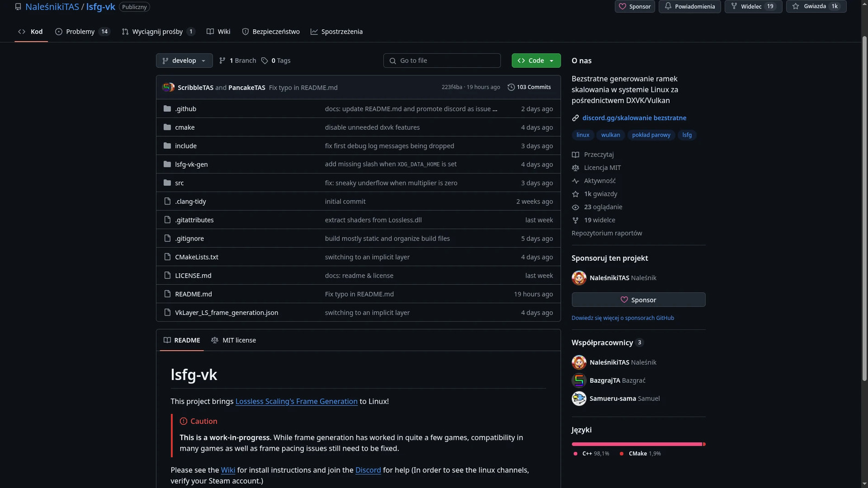Open the Widelec fork button
Image resolution: width=868 pixels, height=488 pixels.
(751, 7)
